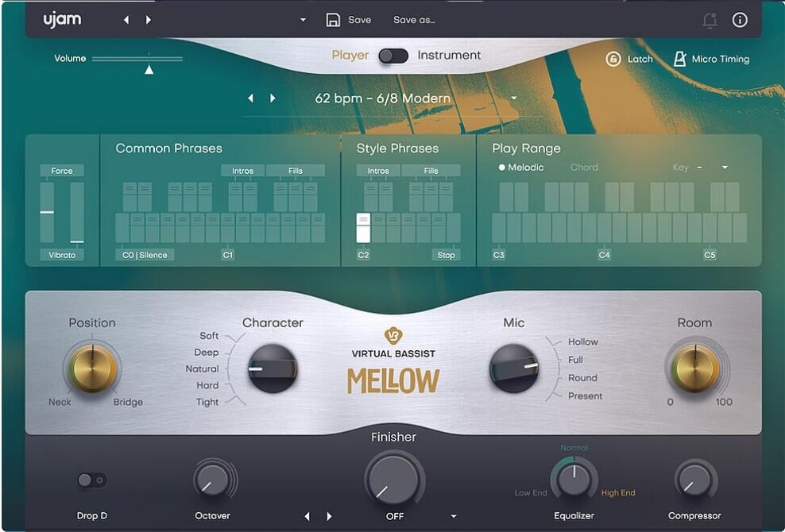Open the Key dropdown
Image resolution: width=785 pixels, height=532 pixels.
pyautogui.click(x=725, y=168)
